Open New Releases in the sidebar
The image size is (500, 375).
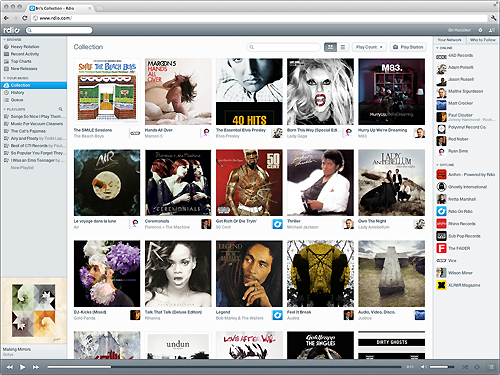[x=24, y=69]
